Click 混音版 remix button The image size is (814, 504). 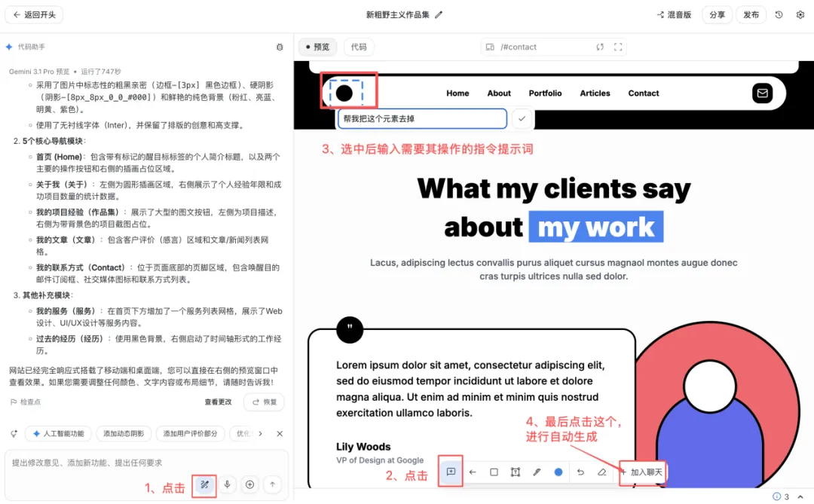coord(674,15)
